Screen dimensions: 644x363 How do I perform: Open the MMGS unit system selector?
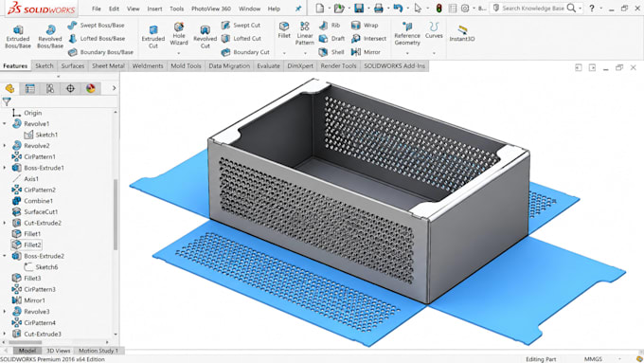tap(593, 359)
